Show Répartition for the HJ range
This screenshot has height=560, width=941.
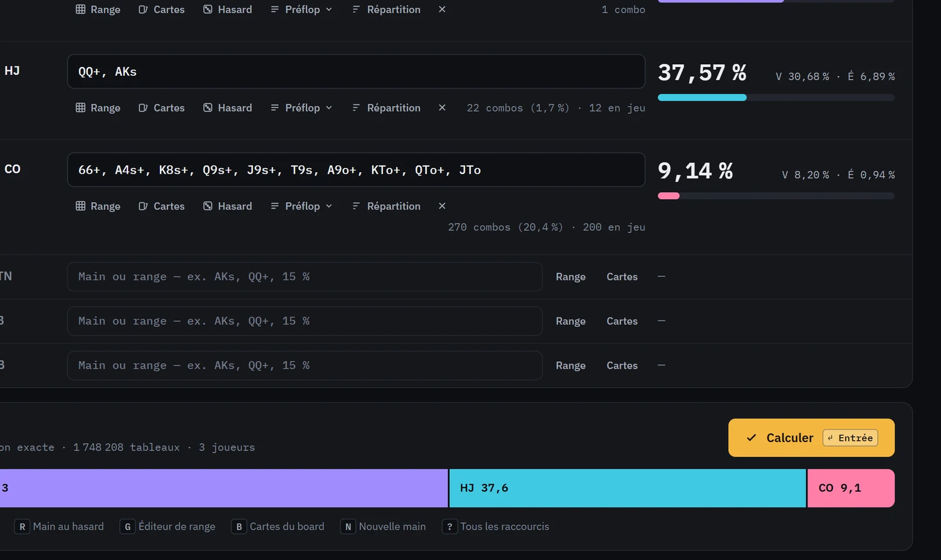pos(386,108)
